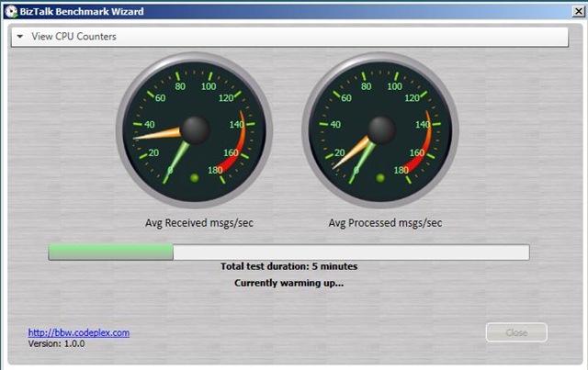588x370 pixels.
Task: Close the BizTalk Benchmark Wizard window
Action: [x=579, y=11]
